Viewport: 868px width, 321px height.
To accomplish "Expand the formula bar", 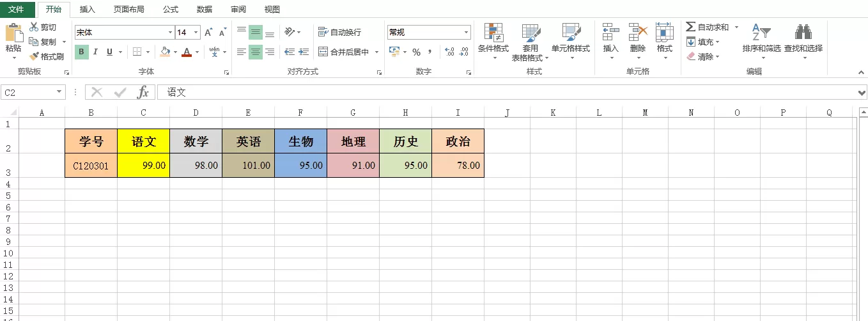I will (x=862, y=93).
